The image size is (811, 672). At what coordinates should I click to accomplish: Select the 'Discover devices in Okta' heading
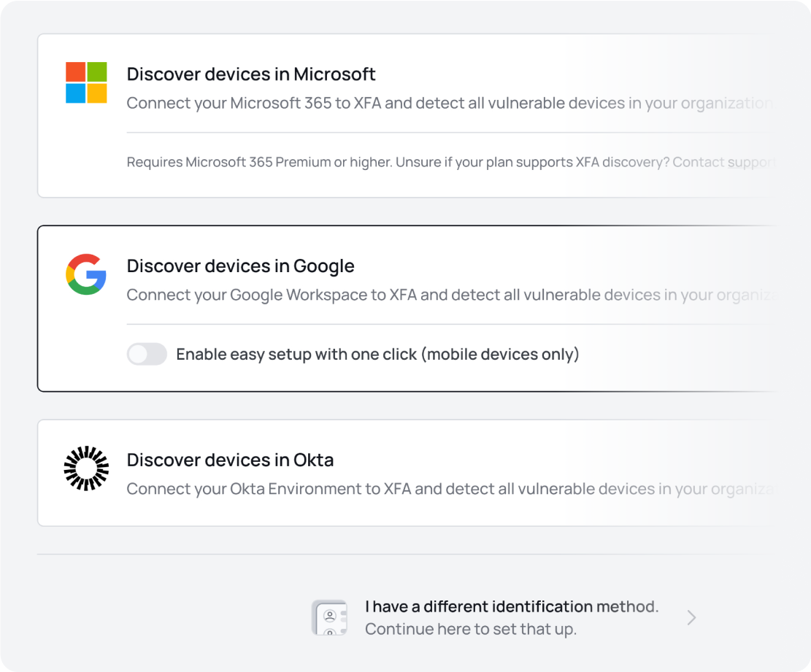230,460
